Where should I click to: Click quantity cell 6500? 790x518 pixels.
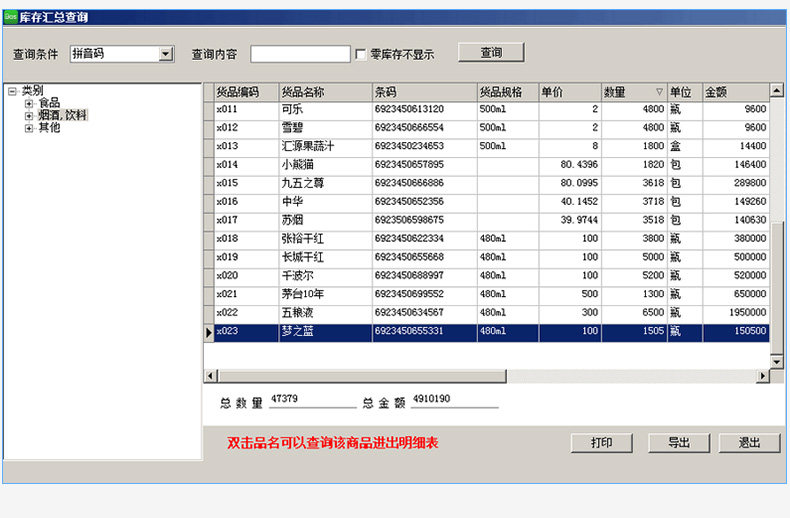tap(634, 312)
